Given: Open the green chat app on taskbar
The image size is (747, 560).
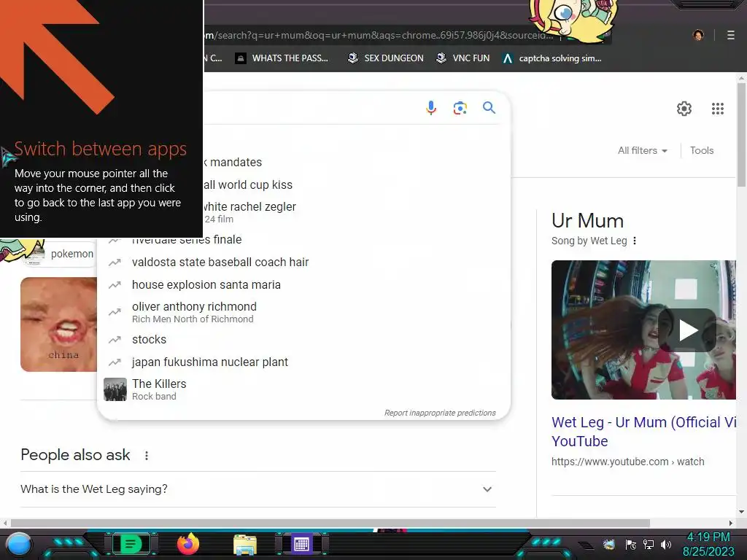Looking at the screenshot, I should click(x=130, y=544).
